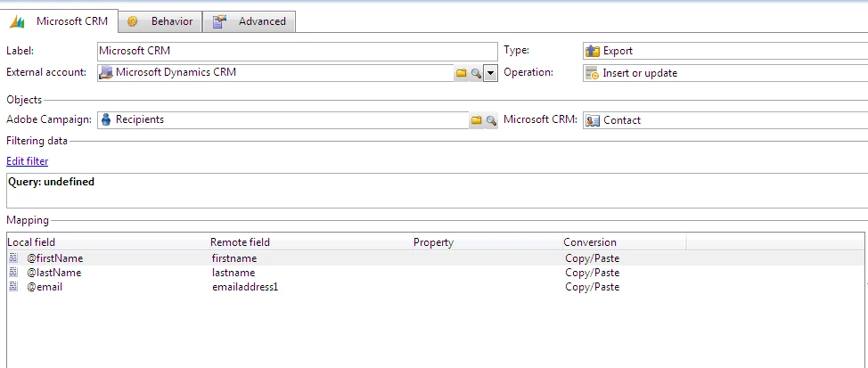Click the Conversion column header
The image size is (868, 368).
coord(624,242)
